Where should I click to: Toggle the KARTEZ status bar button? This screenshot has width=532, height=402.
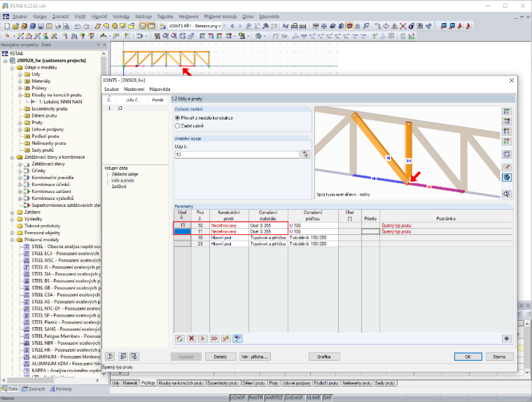(x=274, y=398)
